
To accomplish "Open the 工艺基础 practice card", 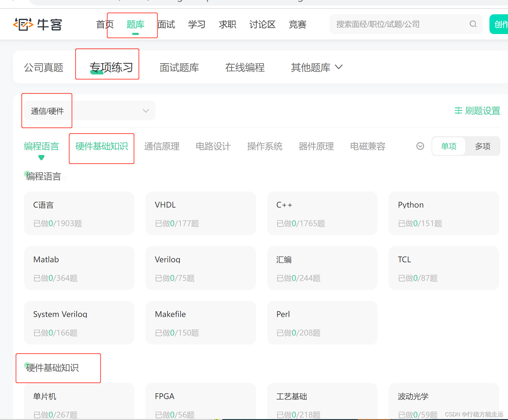I will pos(322,401).
